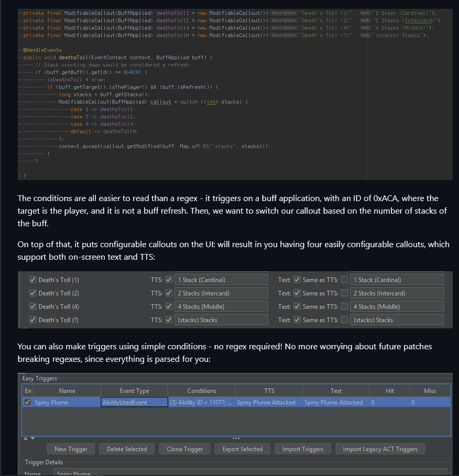Viewport: 459px width, 476px height.
Task: Toggle the Death's Toll (?) enable checkbox
Action: [32, 319]
